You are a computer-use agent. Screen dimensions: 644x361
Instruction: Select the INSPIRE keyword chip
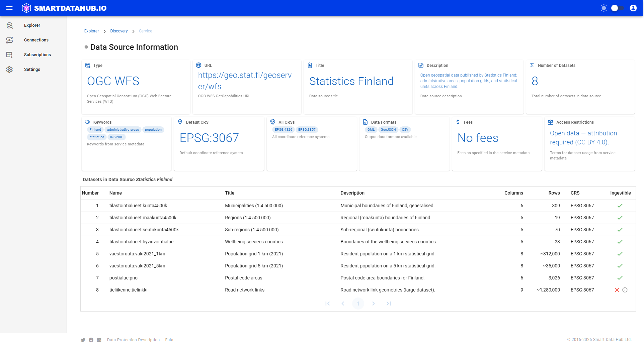click(116, 137)
